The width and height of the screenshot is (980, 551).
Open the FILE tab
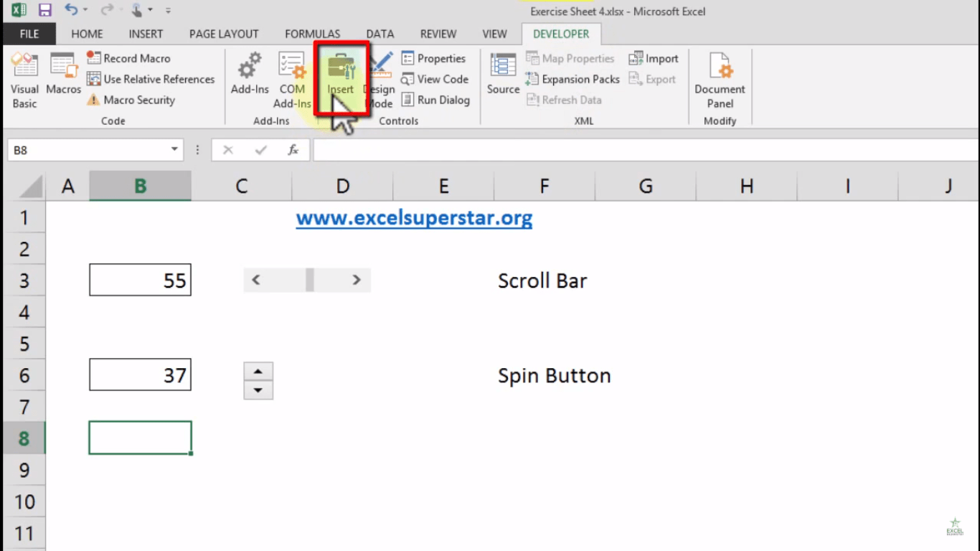[29, 34]
